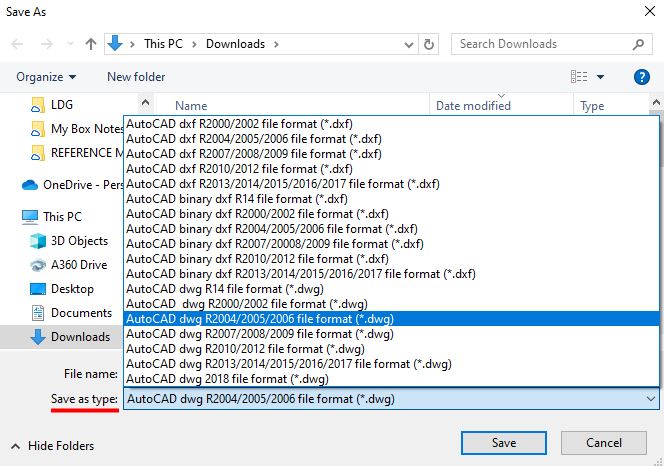The image size is (664, 466).
Task: Open the REFERENCE folder in the sidebar
Action: tap(77, 153)
